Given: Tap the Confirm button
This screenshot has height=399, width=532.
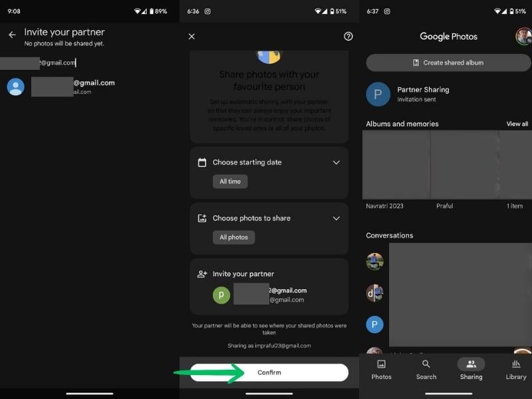Looking at the screenshot, I should 269,372.
